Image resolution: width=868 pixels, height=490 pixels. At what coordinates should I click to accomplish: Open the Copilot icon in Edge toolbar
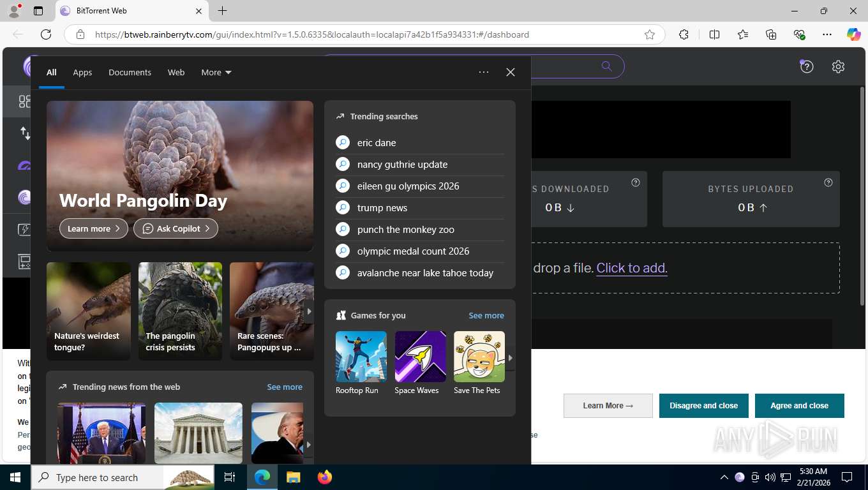click(853, 34)
